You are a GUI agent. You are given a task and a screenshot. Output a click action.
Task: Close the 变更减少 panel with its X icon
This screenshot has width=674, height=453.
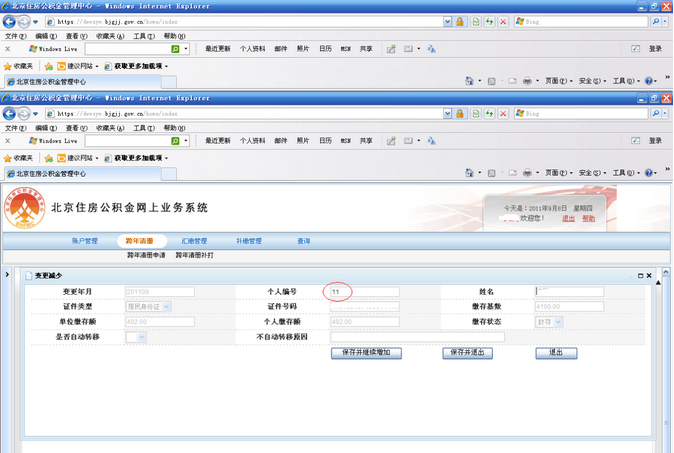648,275
